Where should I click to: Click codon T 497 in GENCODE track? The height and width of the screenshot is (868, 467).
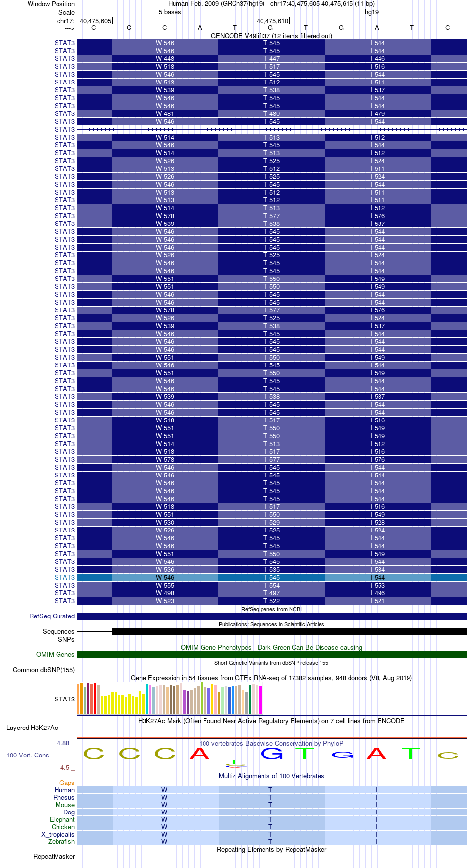271,593
